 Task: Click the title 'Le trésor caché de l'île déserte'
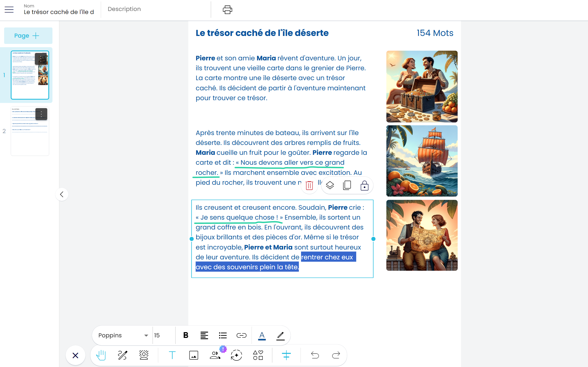click(x=262, y=33)
